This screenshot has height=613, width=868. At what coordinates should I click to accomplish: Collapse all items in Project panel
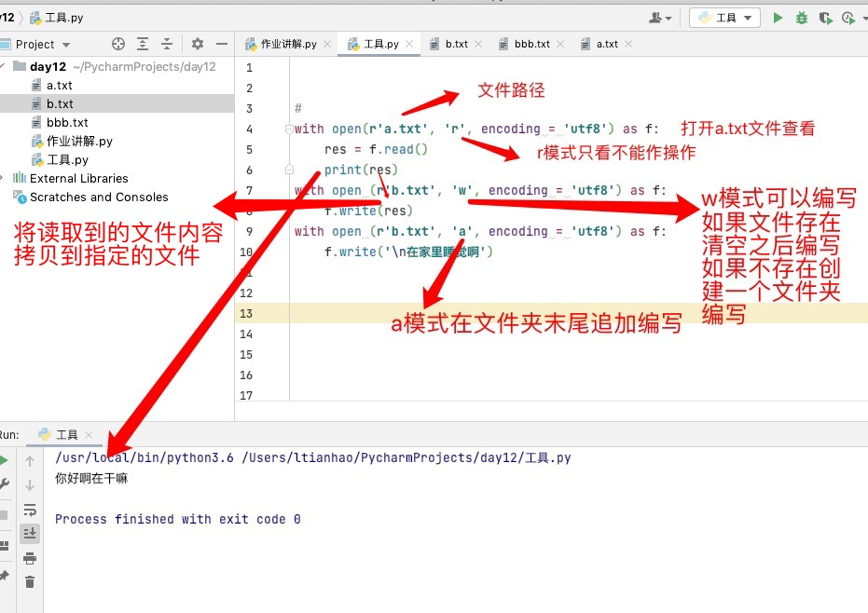(167, 44)
